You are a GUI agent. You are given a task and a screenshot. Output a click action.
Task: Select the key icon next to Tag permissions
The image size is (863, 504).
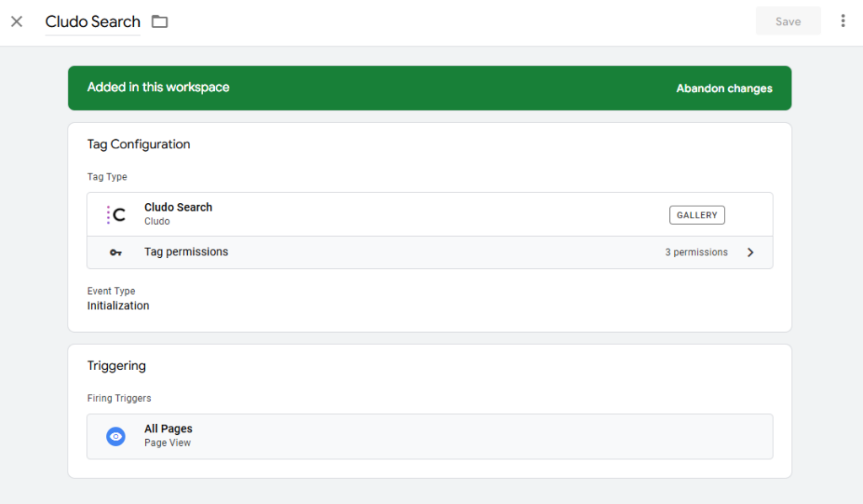[x=115, y=251]
